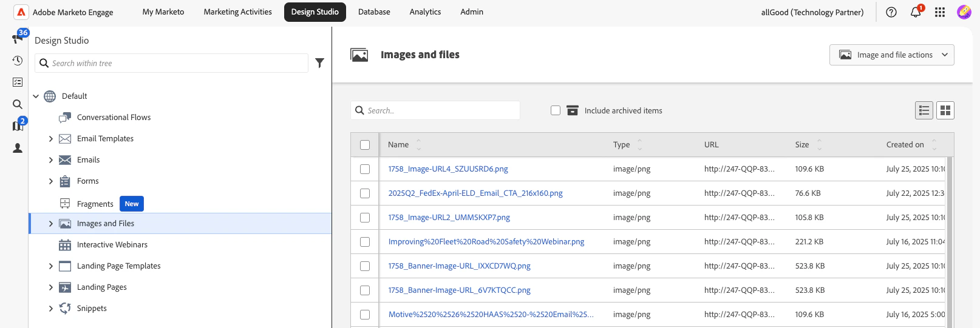
Task: Open the 1758_Image-URL2_UMM5KXP7.png link
Action: pos(449,218)
